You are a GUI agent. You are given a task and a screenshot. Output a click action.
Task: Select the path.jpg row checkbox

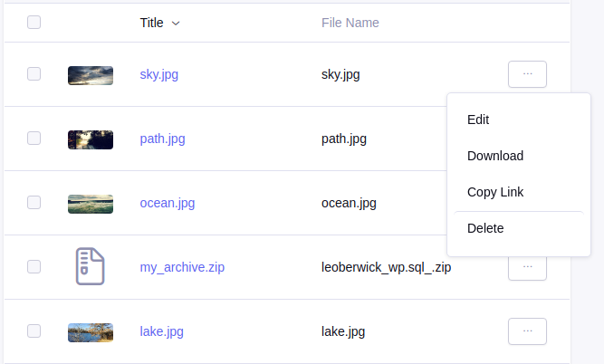pos(34,138)
